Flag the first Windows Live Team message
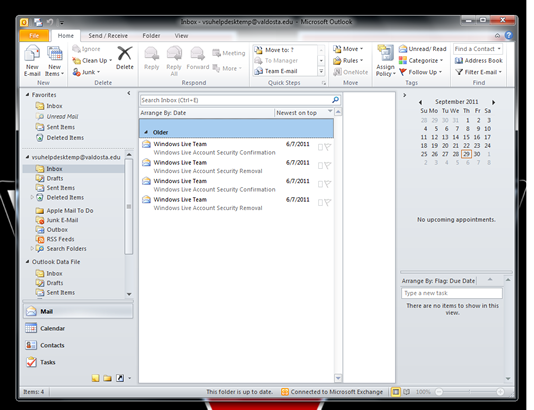The width and height of the screenshot is (534, 410). 327,147
